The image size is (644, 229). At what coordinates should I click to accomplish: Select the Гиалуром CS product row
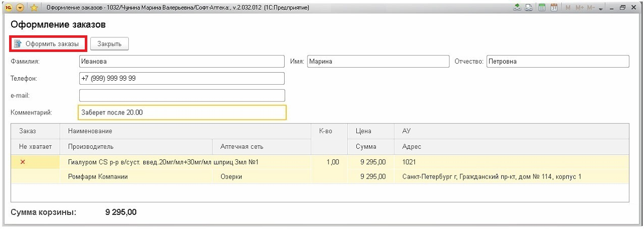[167, 162]
